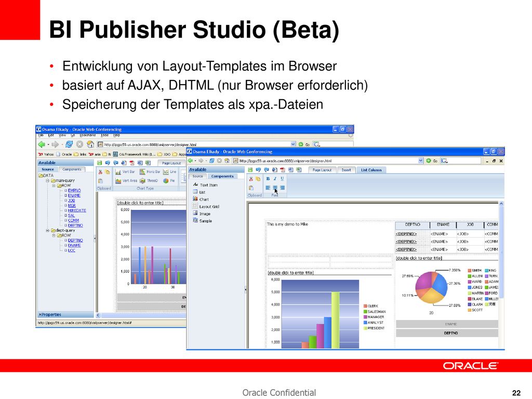The width and height of the screenshot is (532, 399).
Task: Click the Paste icon in the front window Clipboard group
Action: point(251,188)
